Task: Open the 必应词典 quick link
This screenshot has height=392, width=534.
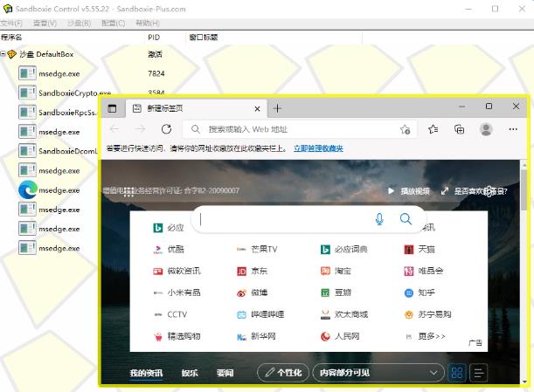Action: pos(344,250)
